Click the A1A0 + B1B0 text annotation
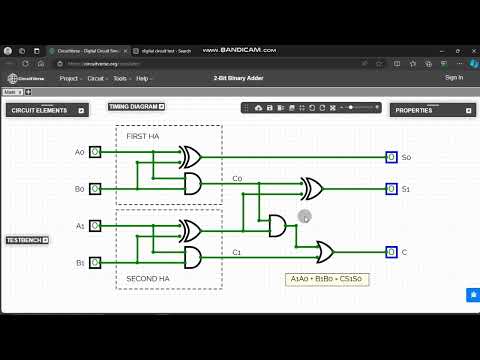 pos(327,279)
